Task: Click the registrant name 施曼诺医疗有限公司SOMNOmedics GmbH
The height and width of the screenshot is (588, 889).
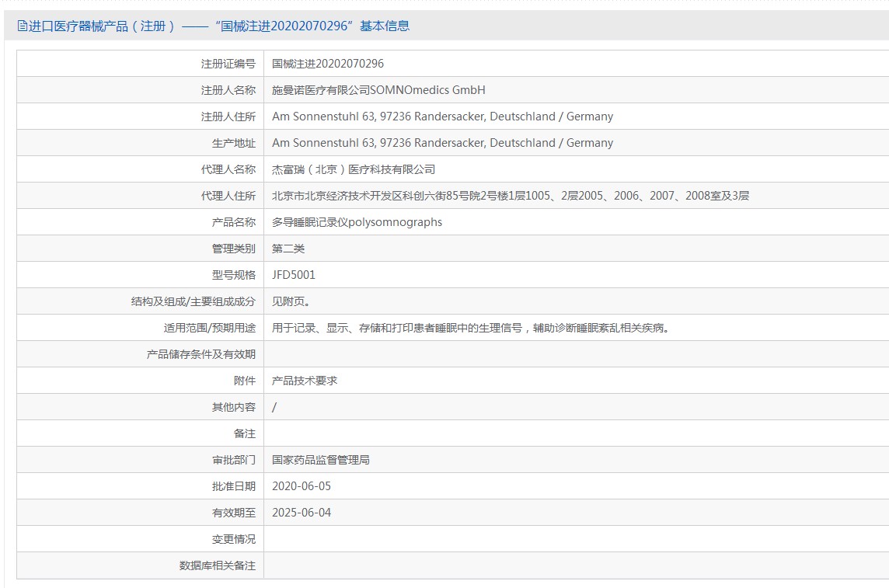Action: pos(378,90)
